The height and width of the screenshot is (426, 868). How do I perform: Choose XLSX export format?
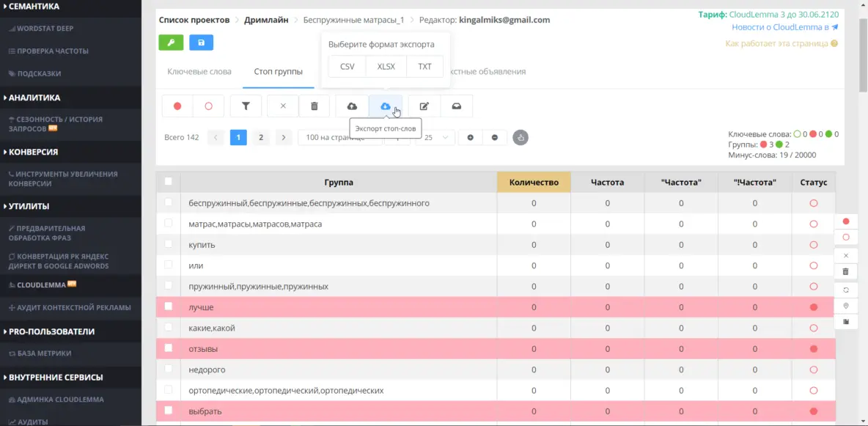pos(386,66)
